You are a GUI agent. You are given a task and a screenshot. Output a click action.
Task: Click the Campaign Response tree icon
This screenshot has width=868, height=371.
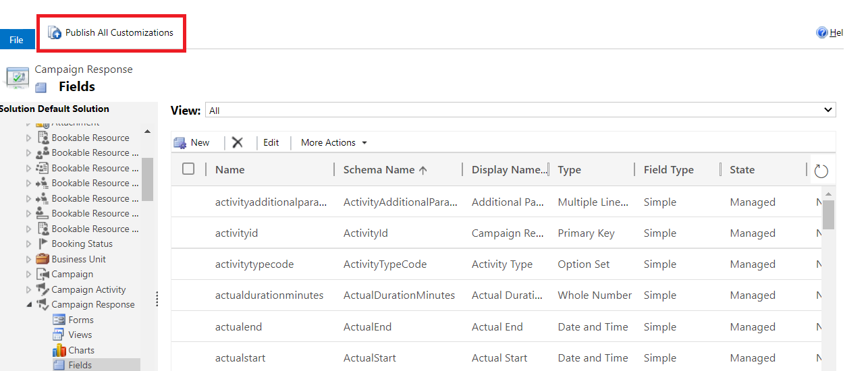pos(43,305)
